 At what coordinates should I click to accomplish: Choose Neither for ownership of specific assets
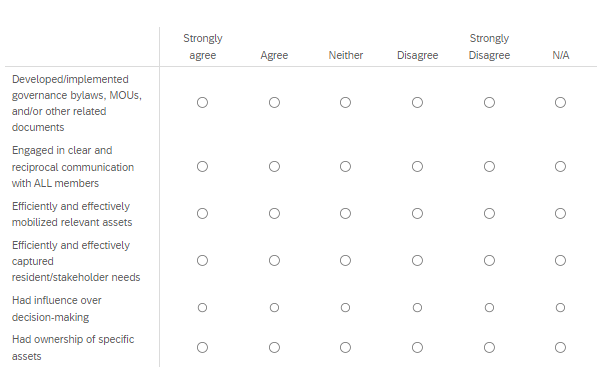point(345,348)
